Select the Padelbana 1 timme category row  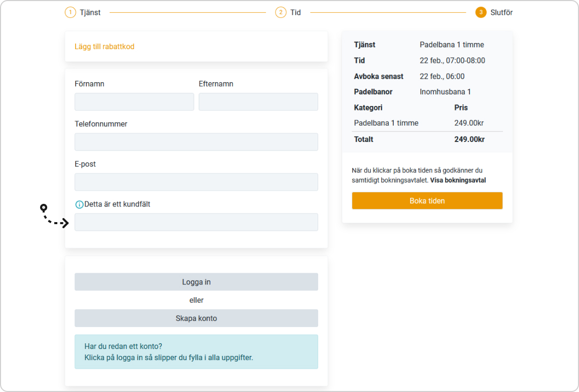(427, 123)
